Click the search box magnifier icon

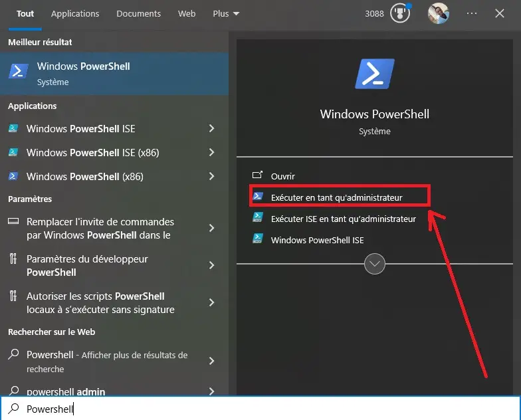coord(13,408)
